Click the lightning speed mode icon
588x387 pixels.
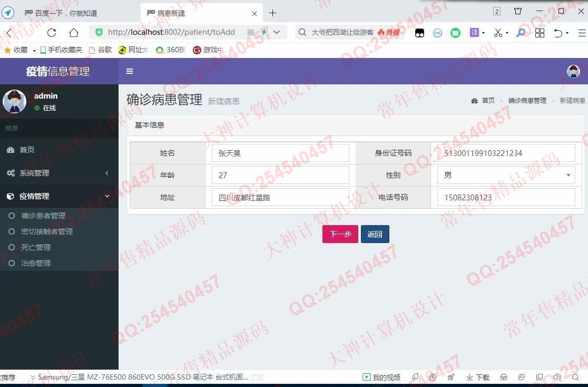click(x=264, y=32)
